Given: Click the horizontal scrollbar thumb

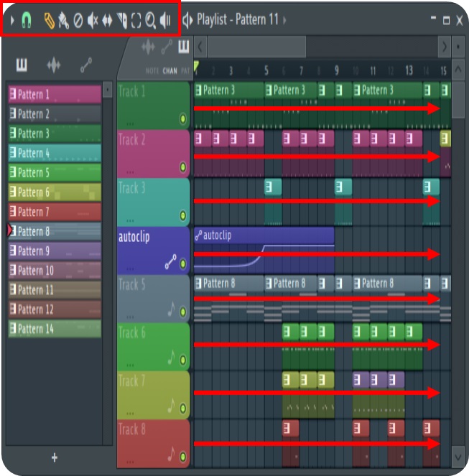Looking at the screenshot, I should pyautogui.click(x=256, y=47).
